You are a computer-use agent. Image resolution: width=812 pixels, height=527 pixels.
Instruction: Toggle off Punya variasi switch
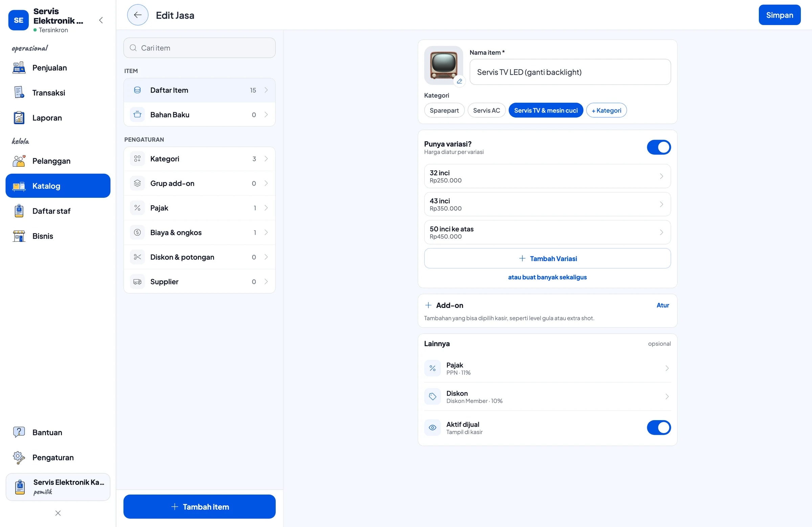click(658, 147)
